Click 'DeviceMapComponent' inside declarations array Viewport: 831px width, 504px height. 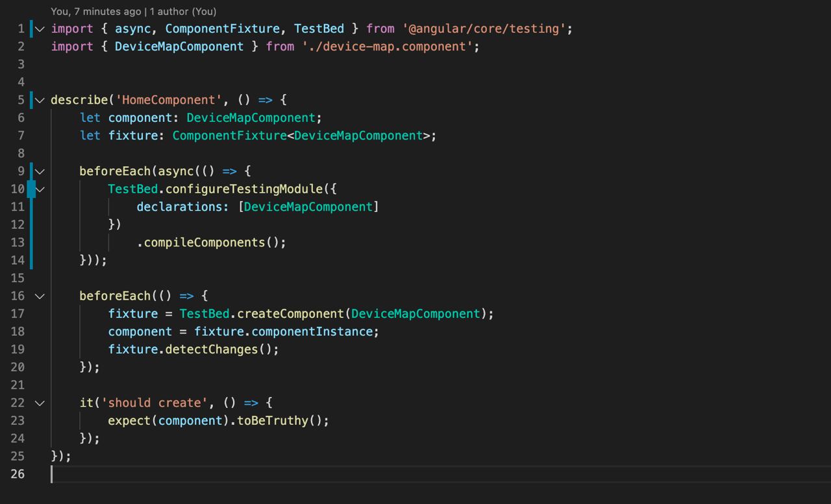308,207
